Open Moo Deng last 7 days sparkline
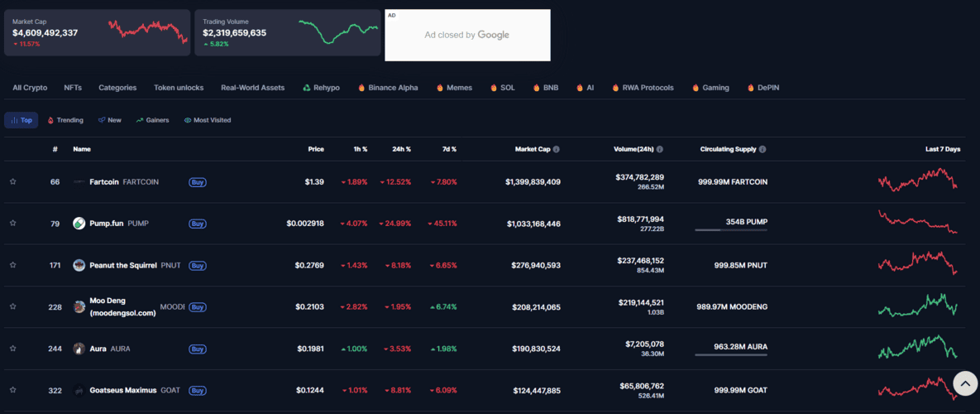The width and height of the screenshot is (980, 414). pyautogui.click(x=917, y=306)
